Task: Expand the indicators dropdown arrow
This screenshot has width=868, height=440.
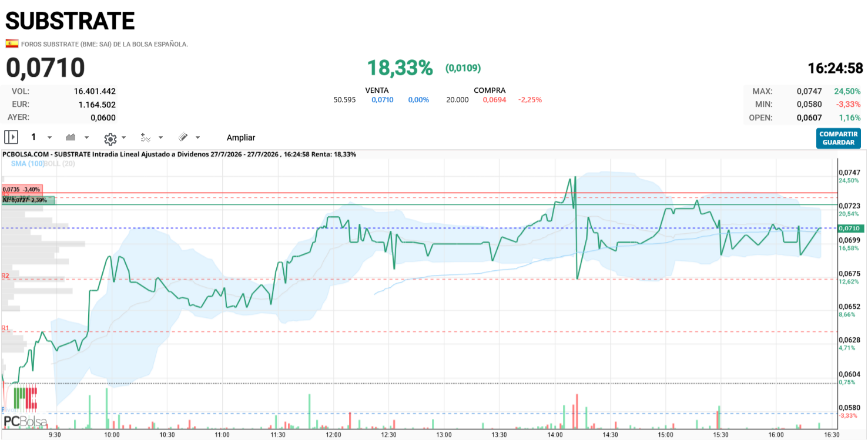Action: coord(160,137)
